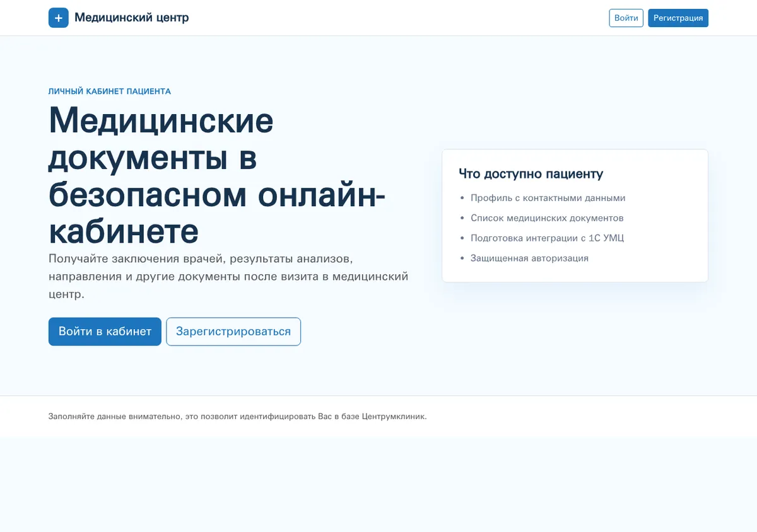Click the Получайте заключения врачей description paragraph

228,276
